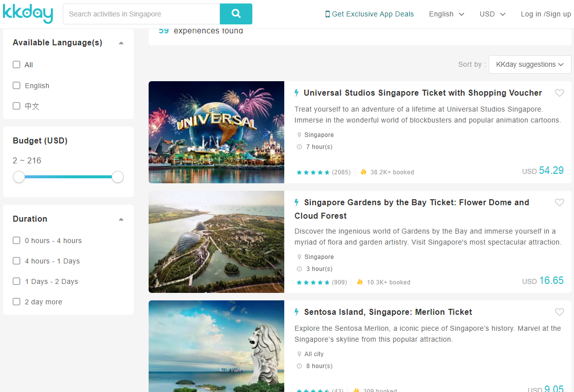Click the phone icon beside App Deals
This screenshot has height=392, width=574.
click(x=327, y=14)
